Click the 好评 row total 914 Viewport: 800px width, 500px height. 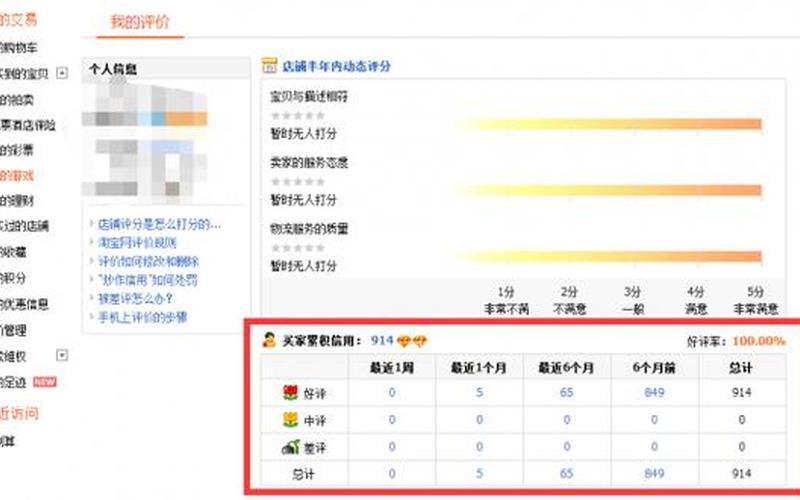[741, 392]
